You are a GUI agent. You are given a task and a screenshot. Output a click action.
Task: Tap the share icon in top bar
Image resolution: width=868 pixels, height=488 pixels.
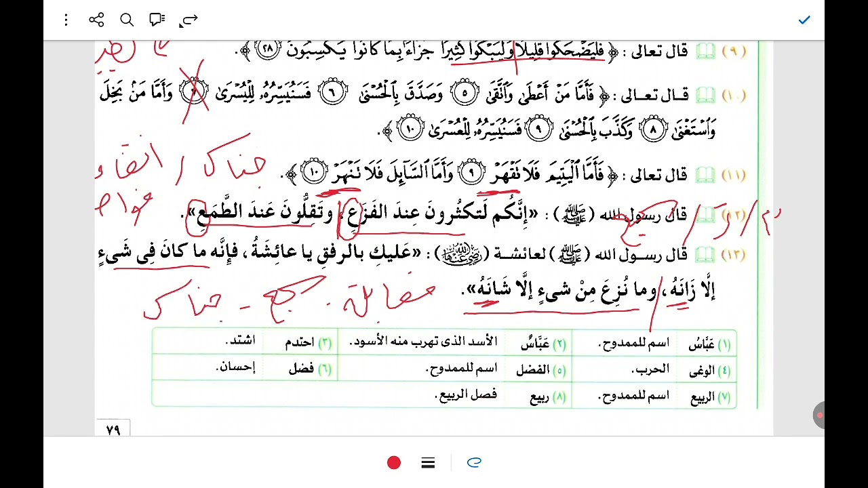point(96,20)
